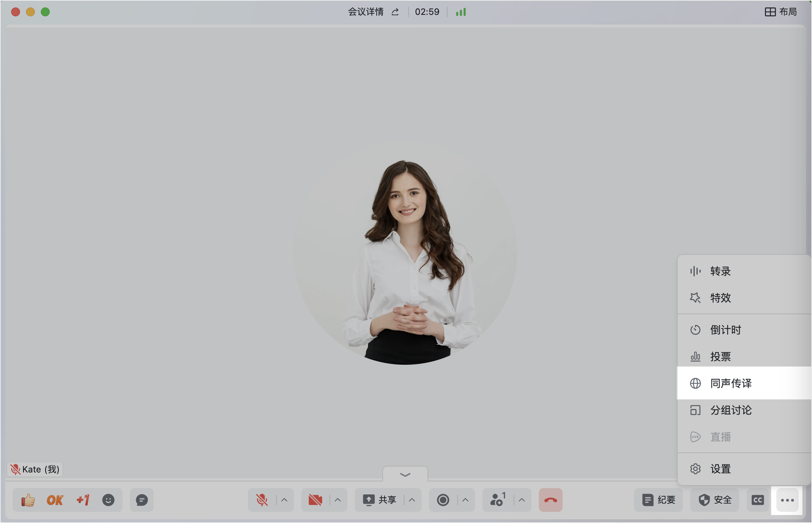Select 同声传译 interpretation menu item
Viewport: 812px width, 523px height.
tap(744, 383)
